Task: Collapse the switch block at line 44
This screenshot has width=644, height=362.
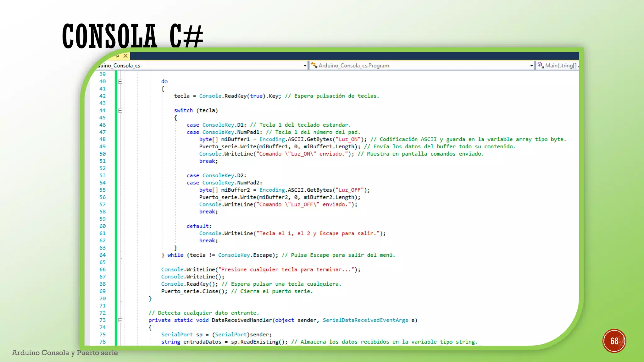Action: pos(120,111)
